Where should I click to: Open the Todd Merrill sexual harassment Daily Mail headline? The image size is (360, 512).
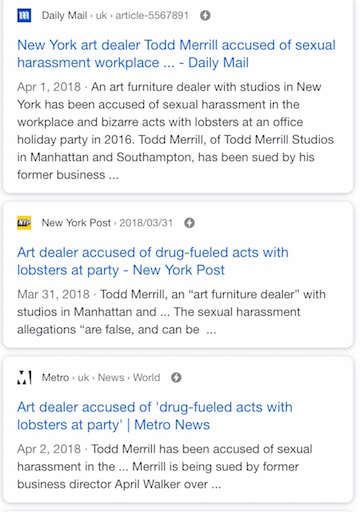point(176,54)
